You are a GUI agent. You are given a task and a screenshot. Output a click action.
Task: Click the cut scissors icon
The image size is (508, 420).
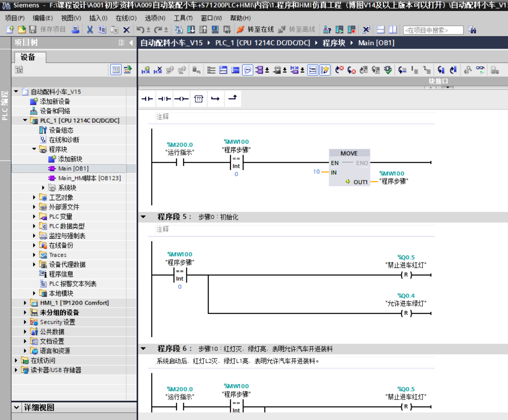(x=90, y=30)
